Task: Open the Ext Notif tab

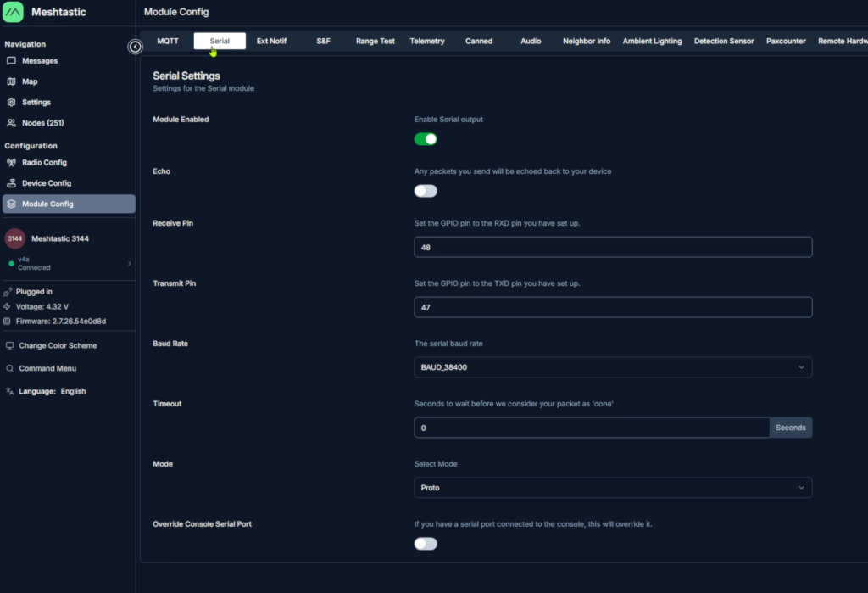Action: click(271, 41)
